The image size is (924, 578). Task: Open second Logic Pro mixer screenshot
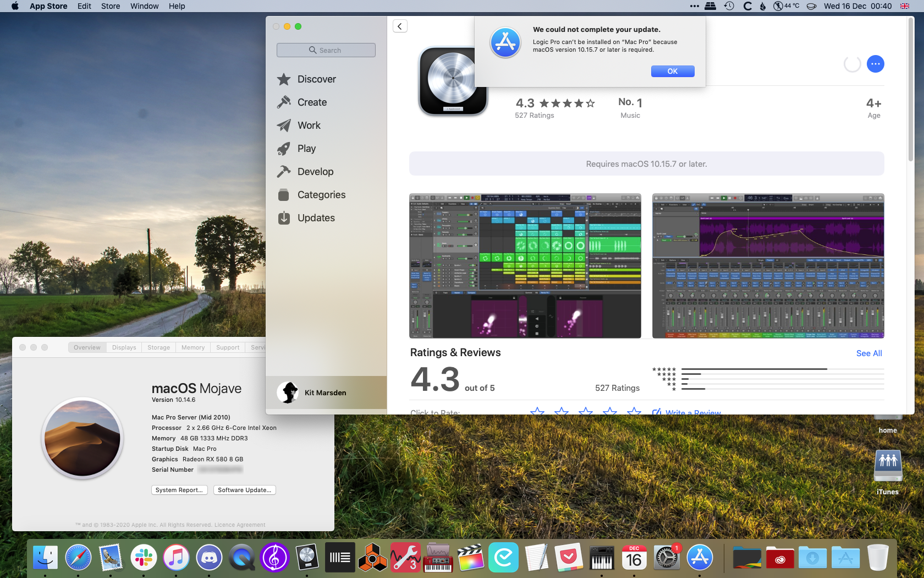coord(768,266)
